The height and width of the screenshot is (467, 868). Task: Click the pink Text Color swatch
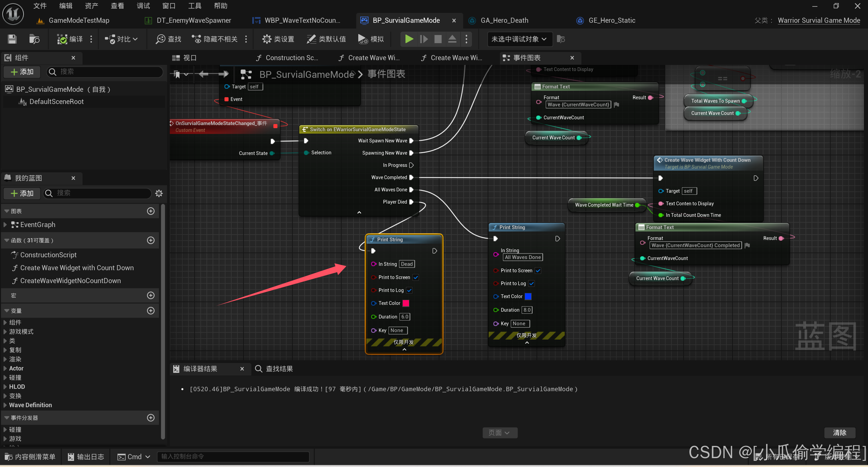pyautogui.click(x=406, y=303)
